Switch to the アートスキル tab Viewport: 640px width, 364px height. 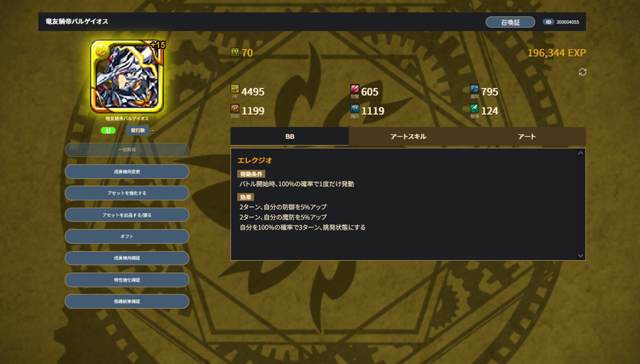pos(408,136)
